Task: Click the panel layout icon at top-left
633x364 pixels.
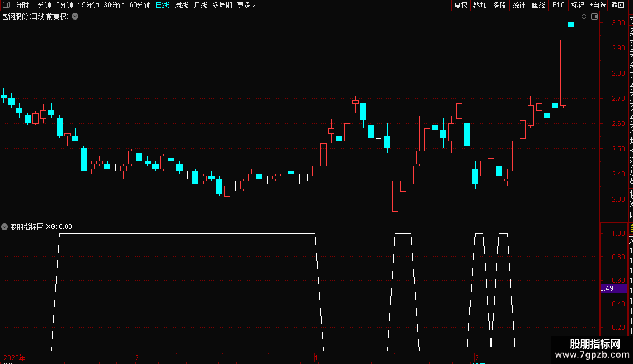Action: tap(6, 5)
